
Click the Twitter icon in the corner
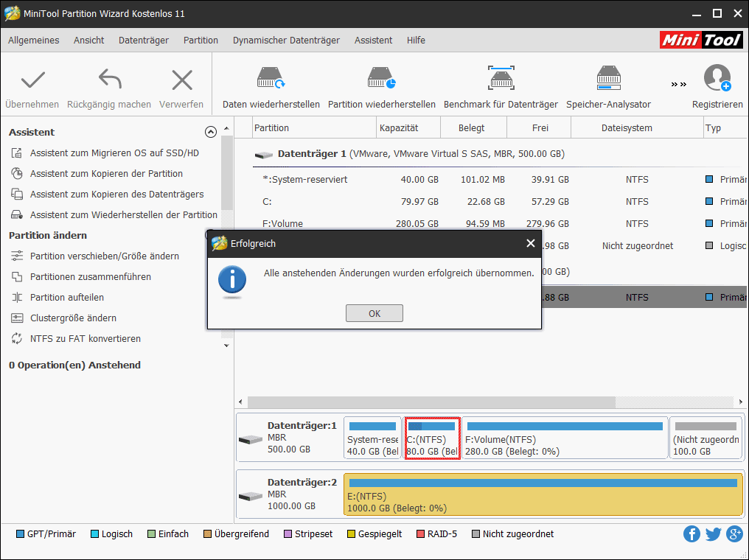713,533
